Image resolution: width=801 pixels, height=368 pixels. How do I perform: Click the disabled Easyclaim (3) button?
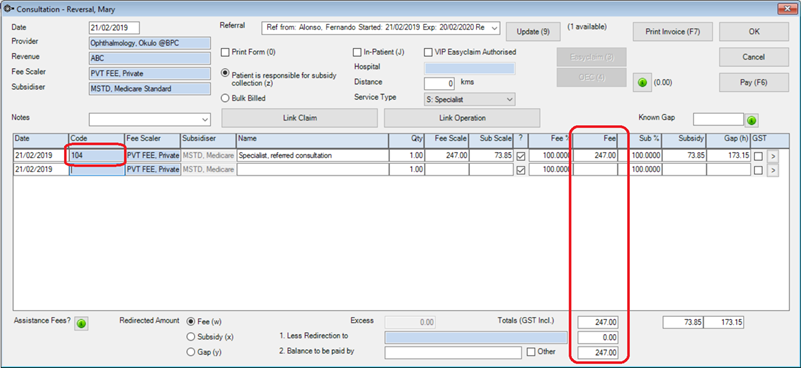591,57
